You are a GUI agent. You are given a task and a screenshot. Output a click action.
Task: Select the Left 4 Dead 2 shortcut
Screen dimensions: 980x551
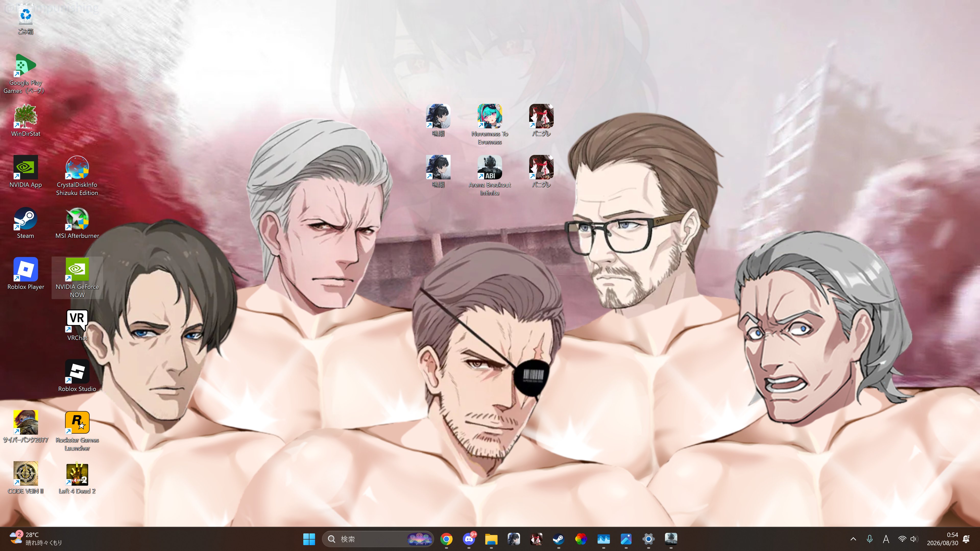(x=77, y=477)
